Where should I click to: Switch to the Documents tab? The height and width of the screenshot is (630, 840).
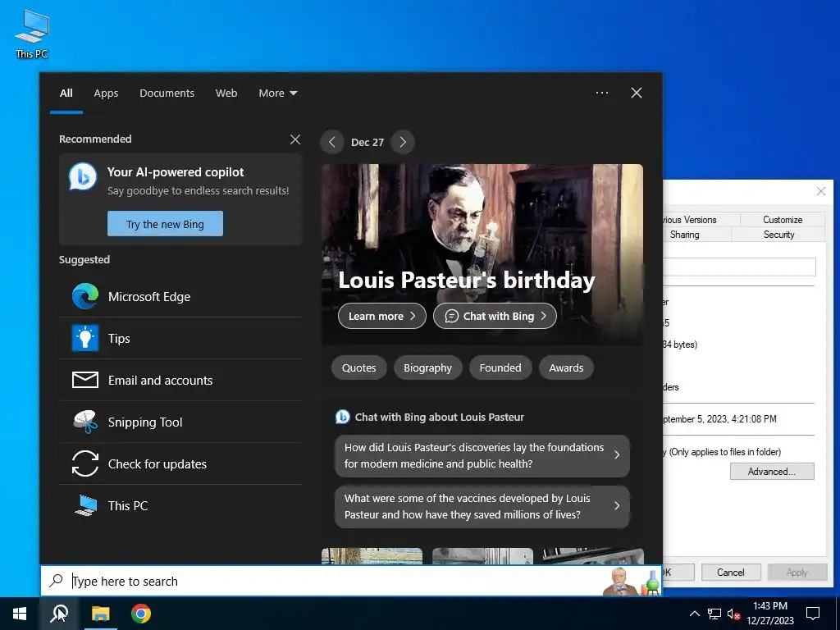pos(167,94)
